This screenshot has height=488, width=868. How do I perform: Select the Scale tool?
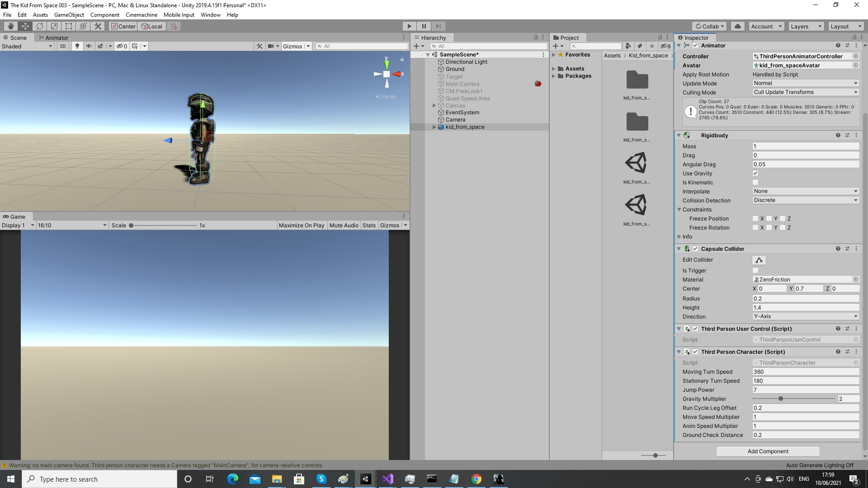54,26
